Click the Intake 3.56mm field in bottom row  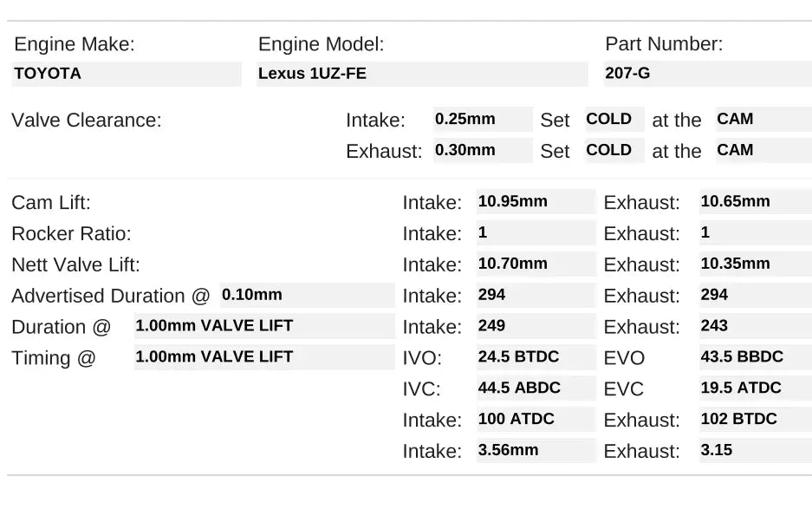pyautogui.click(x=536, y=451)
